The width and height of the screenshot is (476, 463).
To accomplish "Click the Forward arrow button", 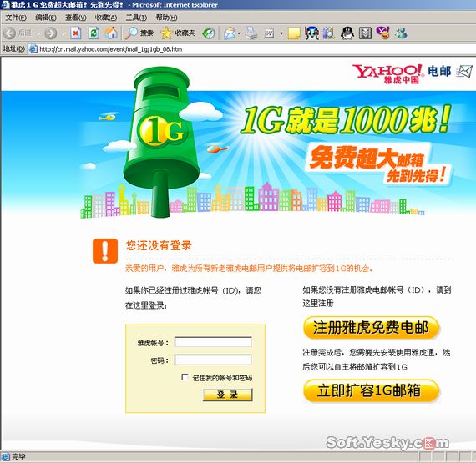I will (51, 33).
